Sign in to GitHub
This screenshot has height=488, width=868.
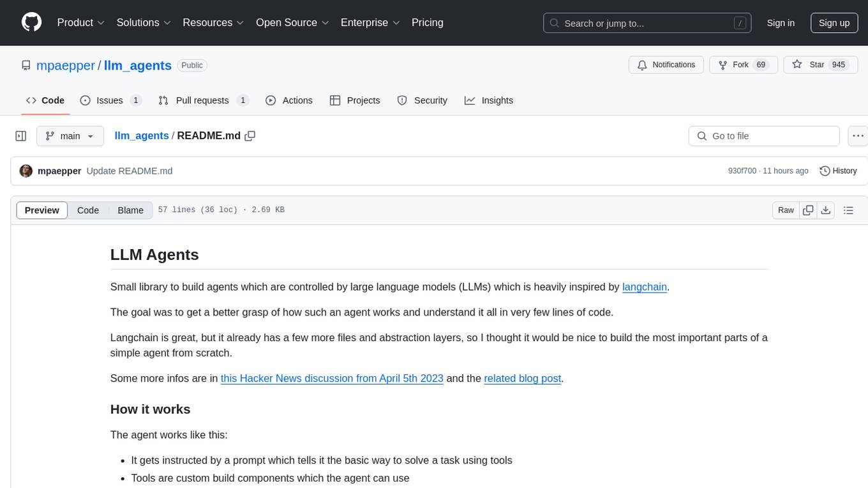[x=781, y=23]
